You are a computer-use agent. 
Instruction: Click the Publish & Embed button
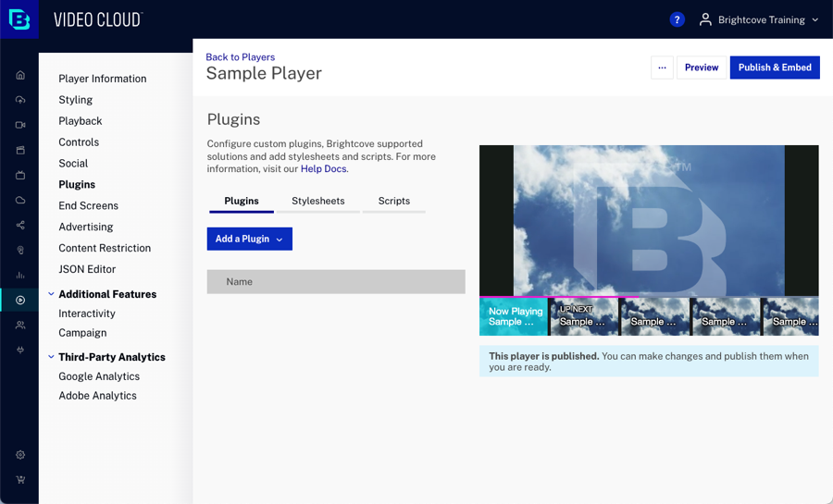click(775, 68)
